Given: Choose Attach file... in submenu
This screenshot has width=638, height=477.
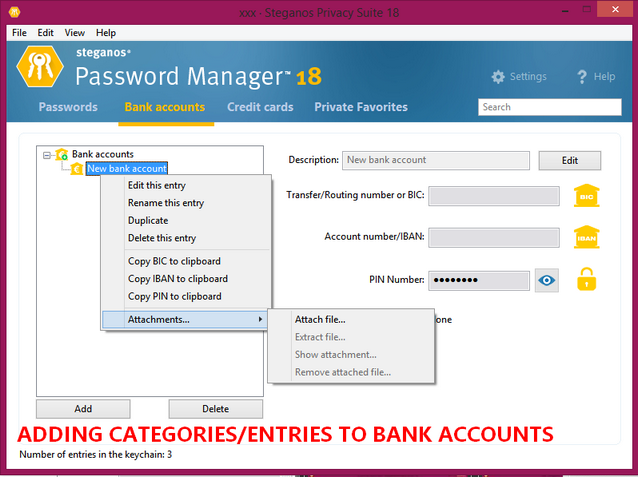Looking at the screenshot, I should point(351,319).
